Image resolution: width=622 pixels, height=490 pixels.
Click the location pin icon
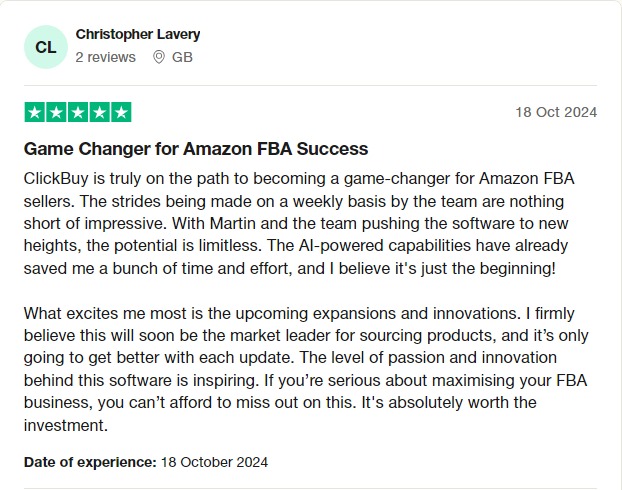click(159, 57)
